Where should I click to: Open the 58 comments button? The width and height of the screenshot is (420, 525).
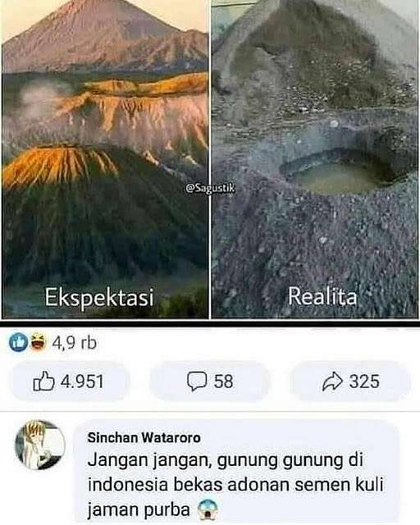pyautogui.click(x=210, y=381)
